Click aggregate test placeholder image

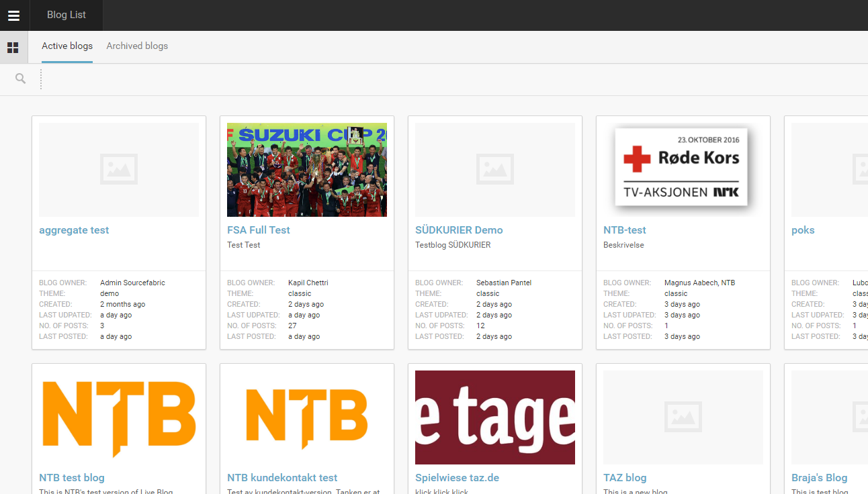coord(119,170)
